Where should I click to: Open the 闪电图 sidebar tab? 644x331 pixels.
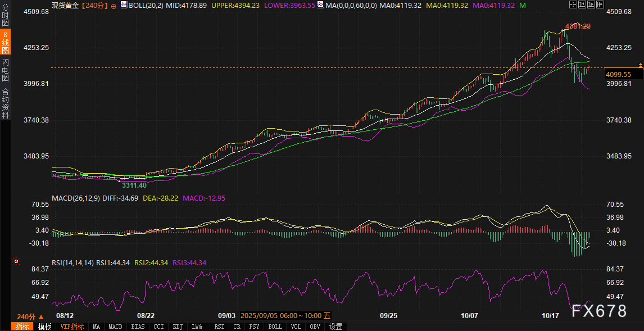pos(6,70)
